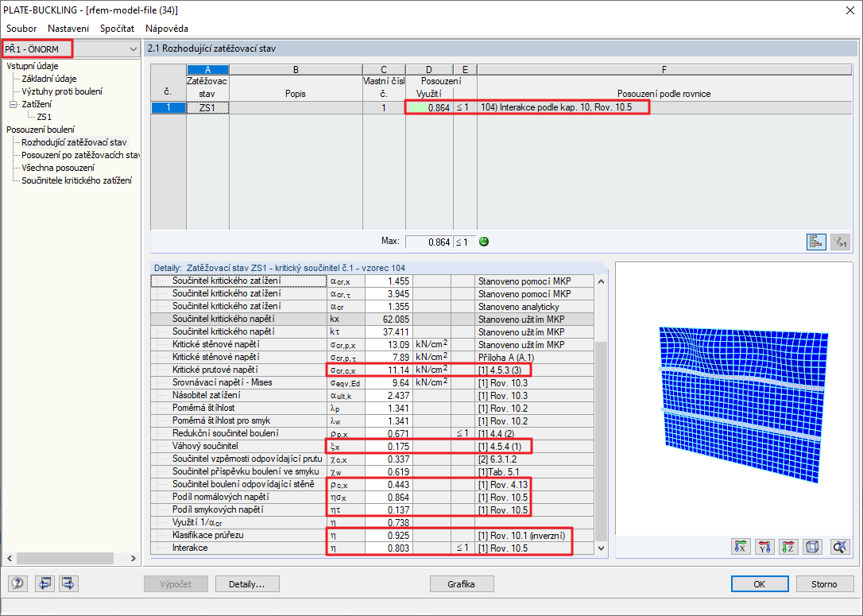
Task: Close the PLATE-BUCKLING window
Action: click(849, 10)
